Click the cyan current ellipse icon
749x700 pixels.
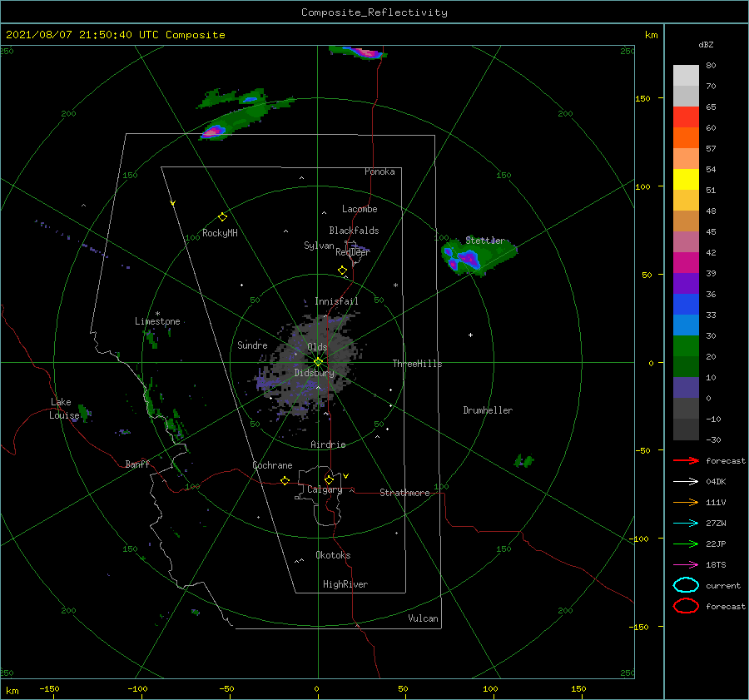686,585
